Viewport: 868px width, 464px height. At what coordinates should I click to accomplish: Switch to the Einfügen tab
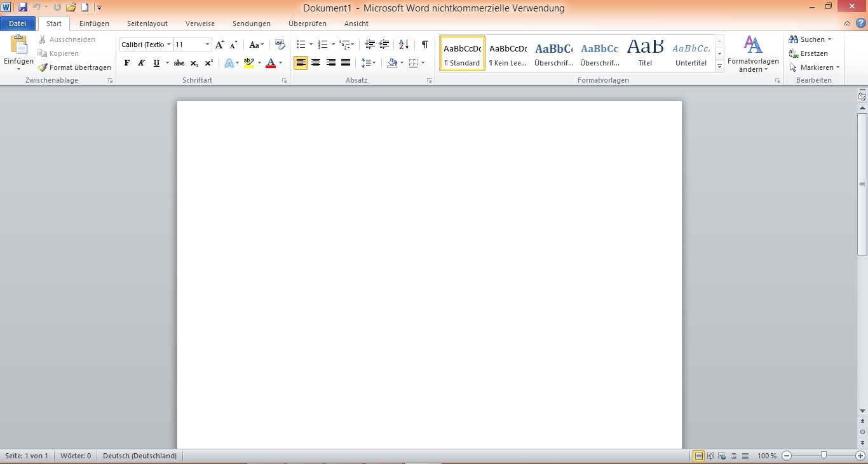pos(94,24)
